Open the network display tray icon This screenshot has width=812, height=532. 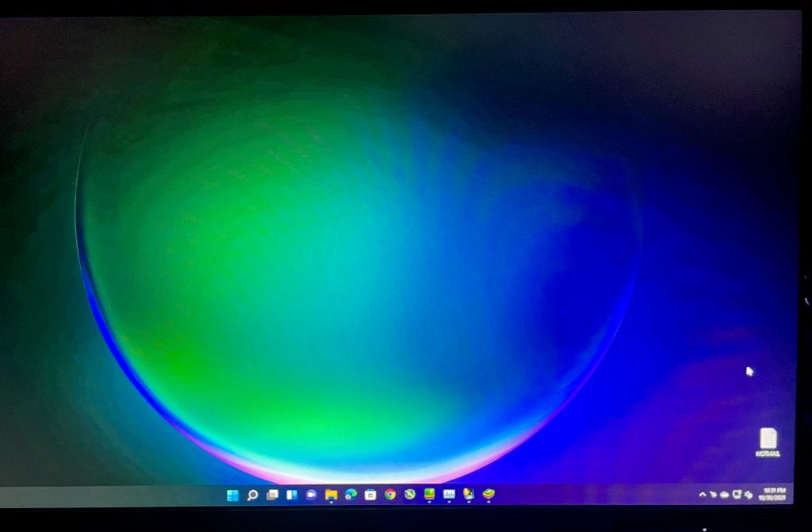tap(737, 495)
